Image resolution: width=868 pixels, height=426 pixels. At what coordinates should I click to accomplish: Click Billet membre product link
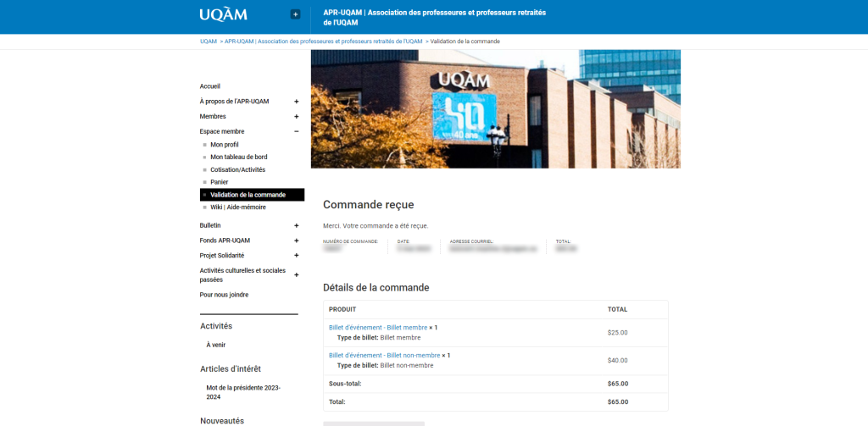pos(378,328)
